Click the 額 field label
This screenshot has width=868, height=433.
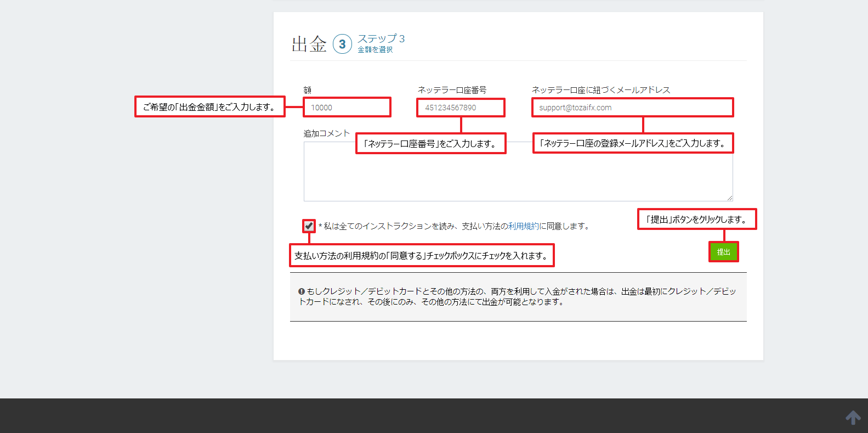pos(308,90)
